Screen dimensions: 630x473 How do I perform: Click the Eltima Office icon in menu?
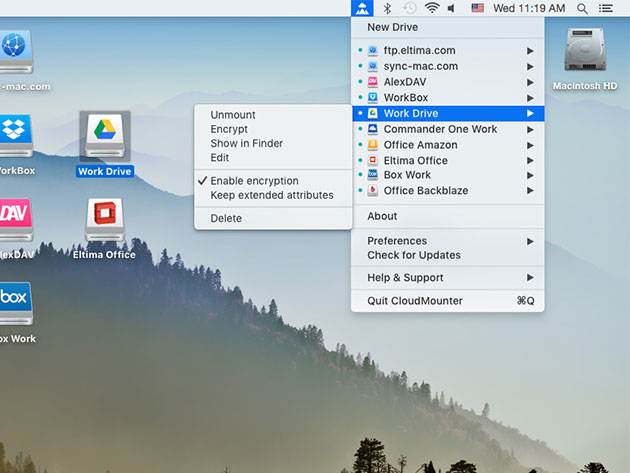(x=373, y=160)
